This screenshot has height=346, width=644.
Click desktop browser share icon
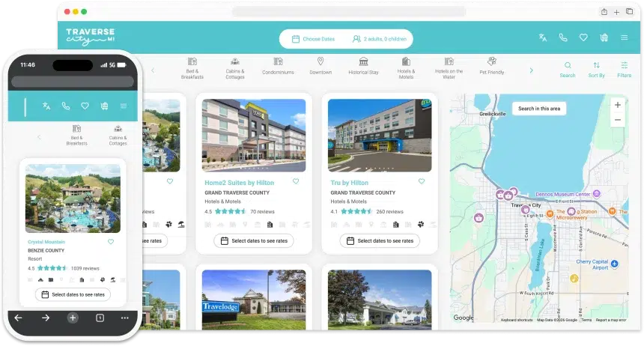point(604,12)
